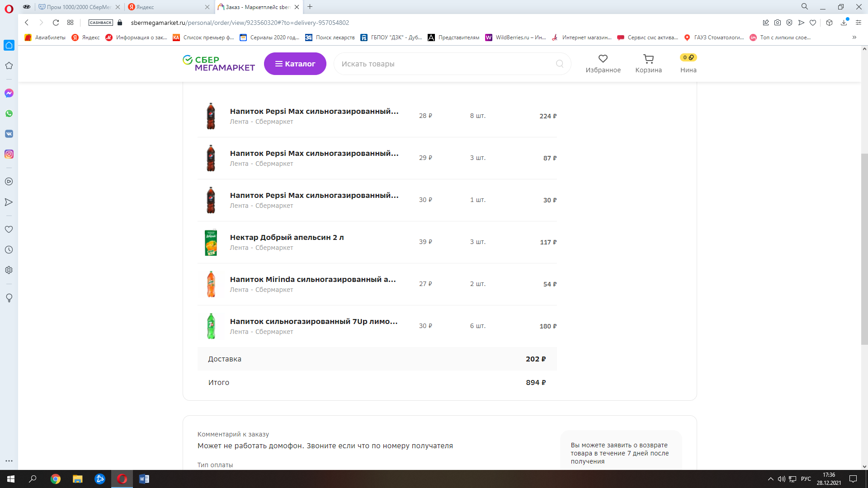868x488 pixels.
Task: Open Opera sidebar player icon
Action: (x=9, y=182)
